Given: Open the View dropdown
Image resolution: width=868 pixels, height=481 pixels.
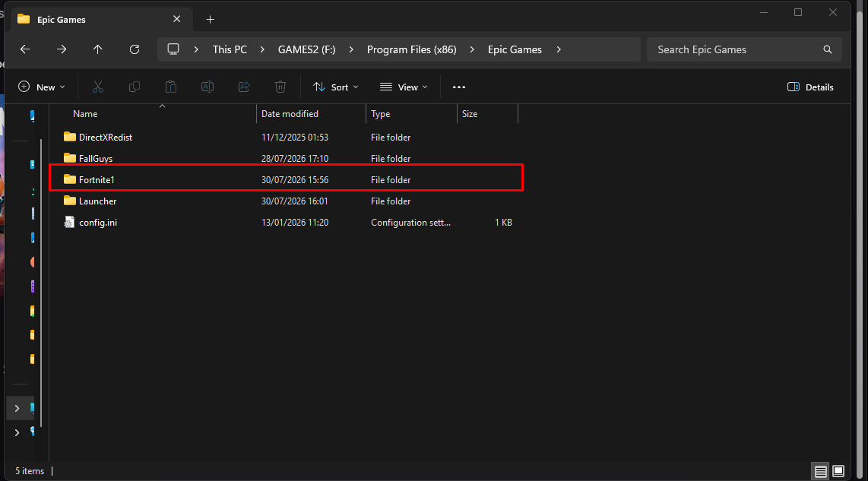Looking at the screenshot, I should (404, 87).
